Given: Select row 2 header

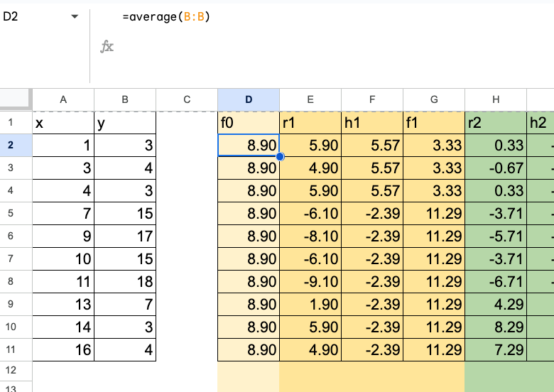Looking at the screenshot, I should point(16,146).
